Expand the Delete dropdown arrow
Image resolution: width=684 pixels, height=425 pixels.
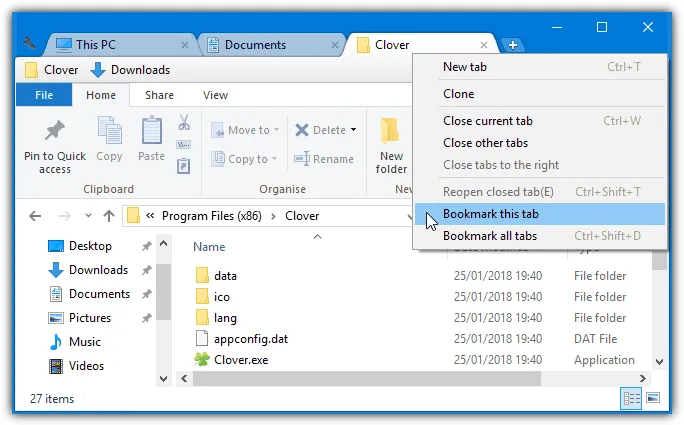coord(353,130)
